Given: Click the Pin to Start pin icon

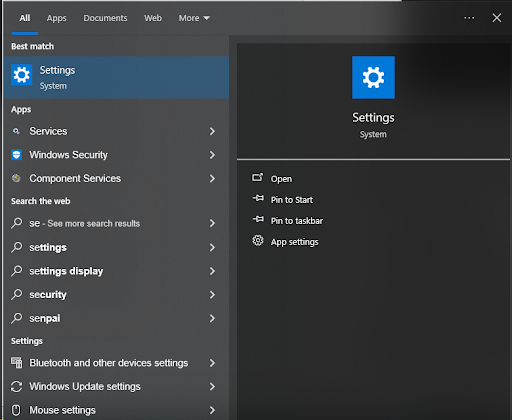Looking at the screenshot, I should pos(258,199).
